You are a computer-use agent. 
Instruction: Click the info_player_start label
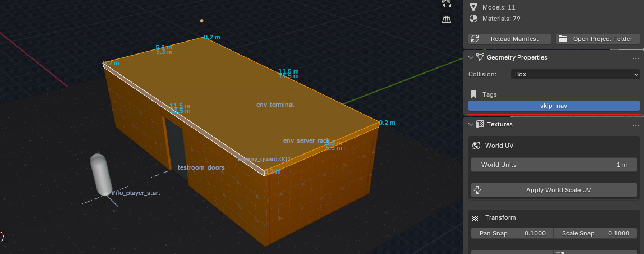point(136,193)
